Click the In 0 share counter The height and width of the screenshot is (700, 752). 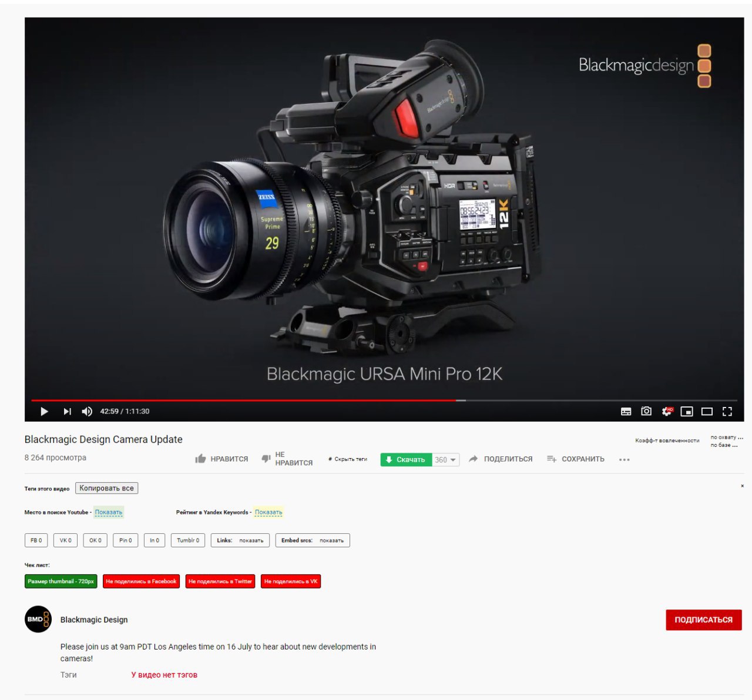click(154, 540)
